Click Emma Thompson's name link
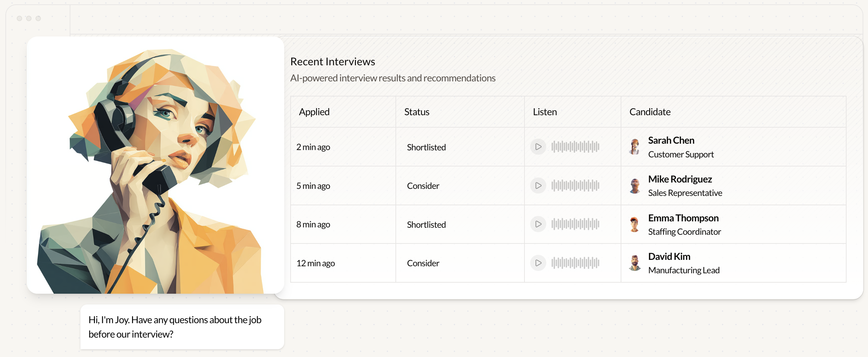868x357 pixels. pyautogui.click(x=683, y=218)
